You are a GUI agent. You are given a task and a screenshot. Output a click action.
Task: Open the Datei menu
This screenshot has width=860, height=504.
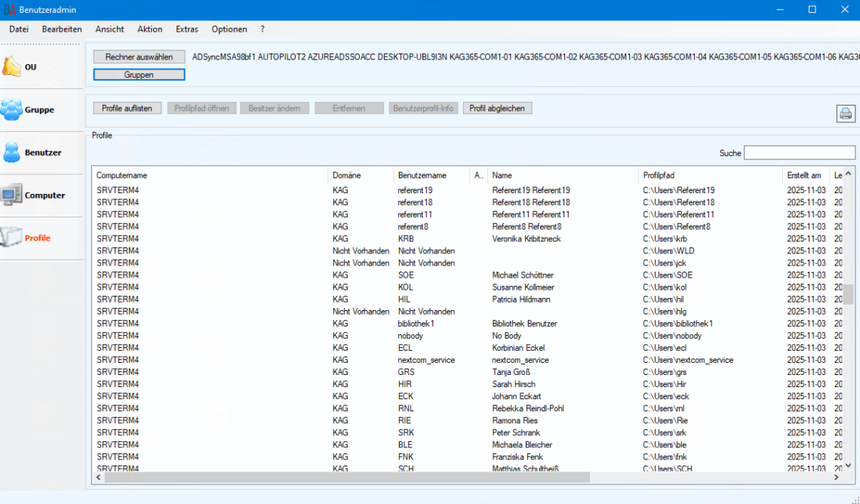(19, 29)
